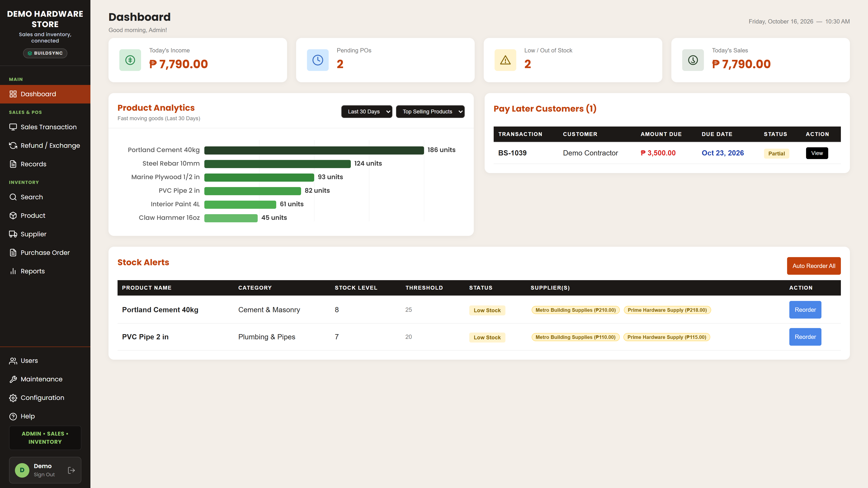Select the Claw Hammer 16oz chart bar

[x=231, y=218]
